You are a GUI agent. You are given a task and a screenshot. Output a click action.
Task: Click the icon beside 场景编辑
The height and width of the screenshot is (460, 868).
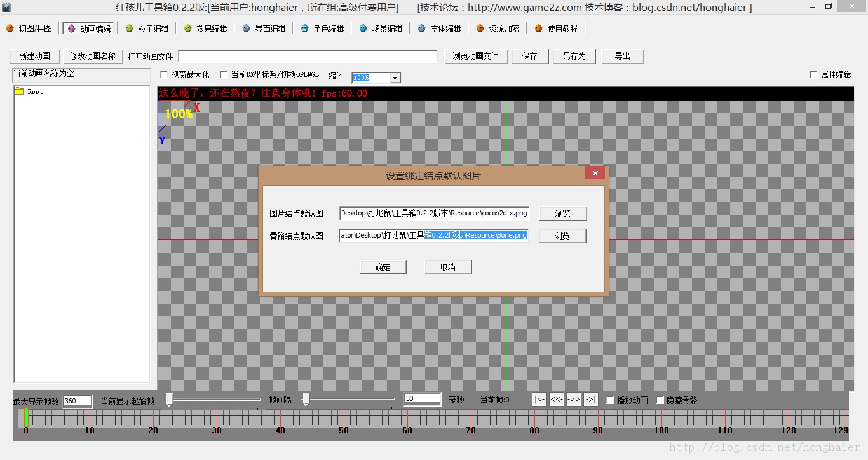(363, 29)
